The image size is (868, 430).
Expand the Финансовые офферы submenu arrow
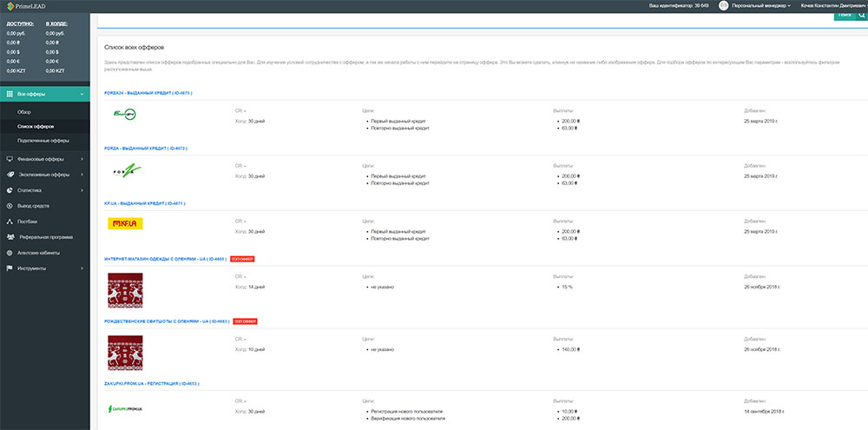pos(82,159)
